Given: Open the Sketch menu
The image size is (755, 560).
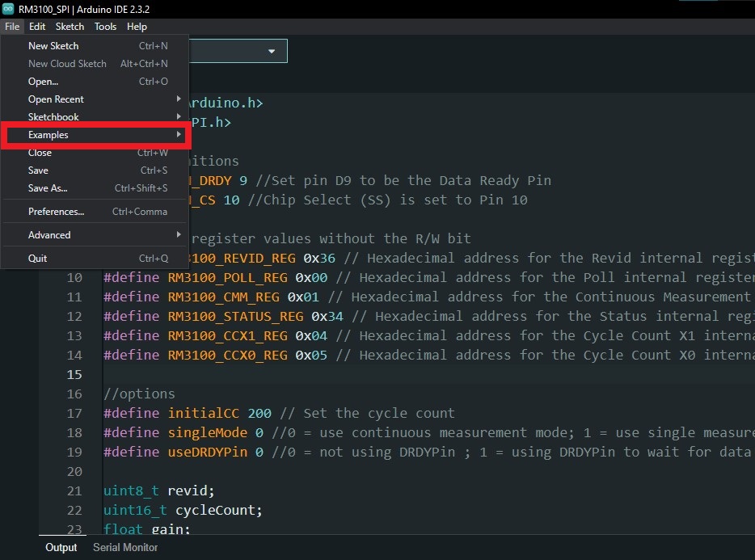Looking at the screenshot, I should click(x=70, y=27).
